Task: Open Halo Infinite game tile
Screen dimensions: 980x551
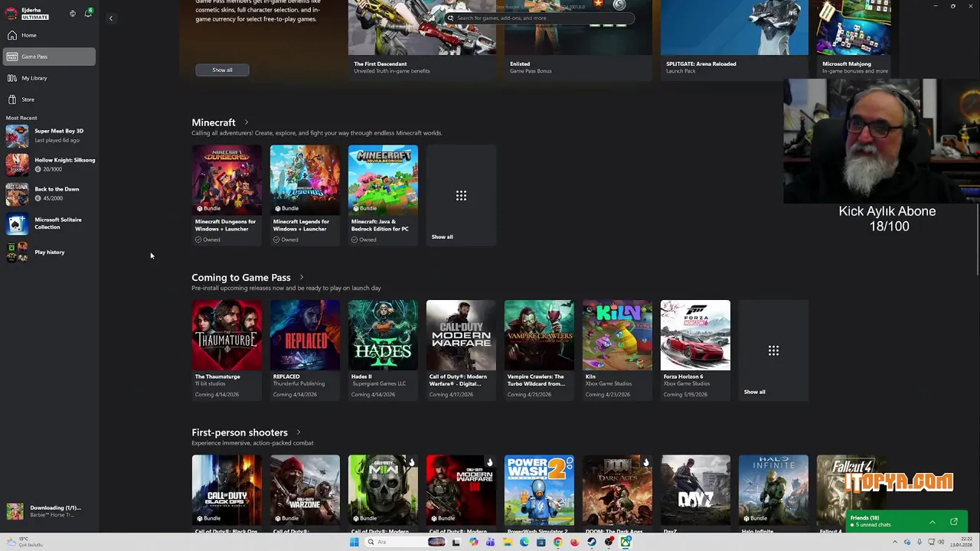Action: pos(773,494)
